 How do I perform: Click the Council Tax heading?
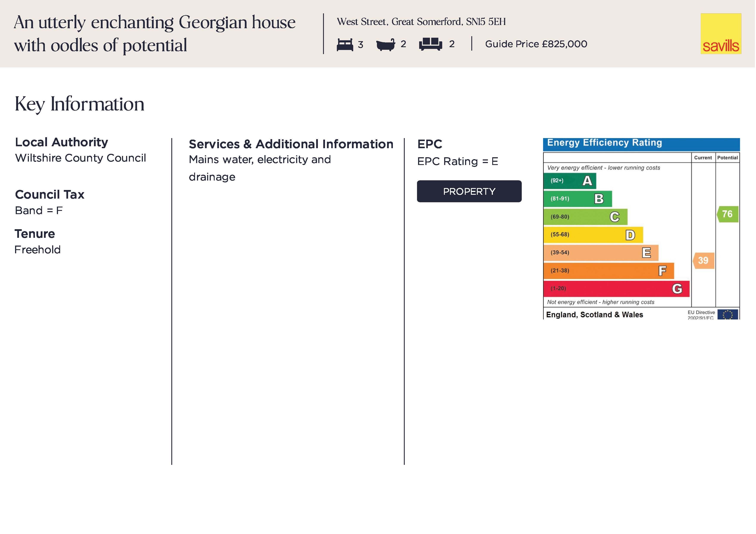pos(50,195)
